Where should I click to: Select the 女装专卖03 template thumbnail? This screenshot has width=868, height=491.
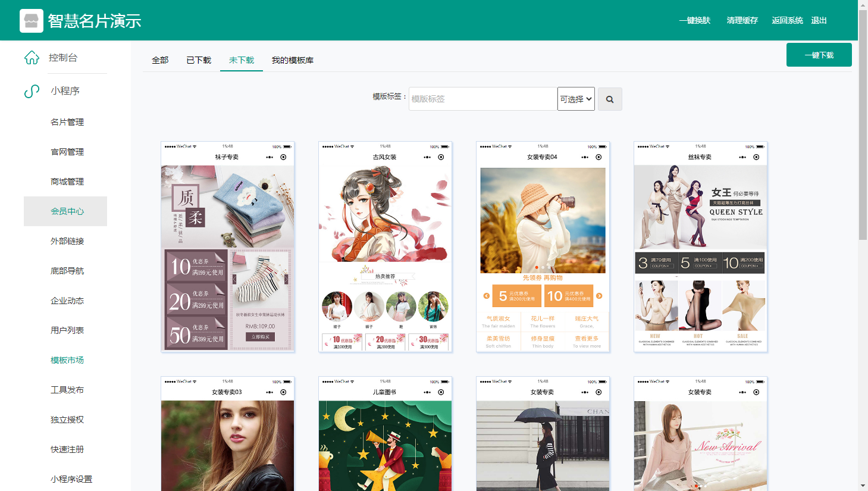pyautogui.click(x=228, y=434)
